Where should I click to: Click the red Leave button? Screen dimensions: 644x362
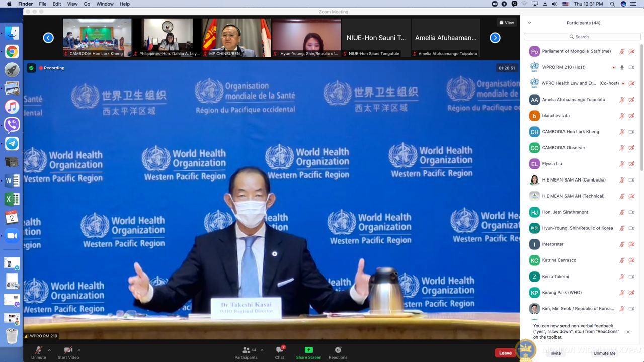coord(505,353)
